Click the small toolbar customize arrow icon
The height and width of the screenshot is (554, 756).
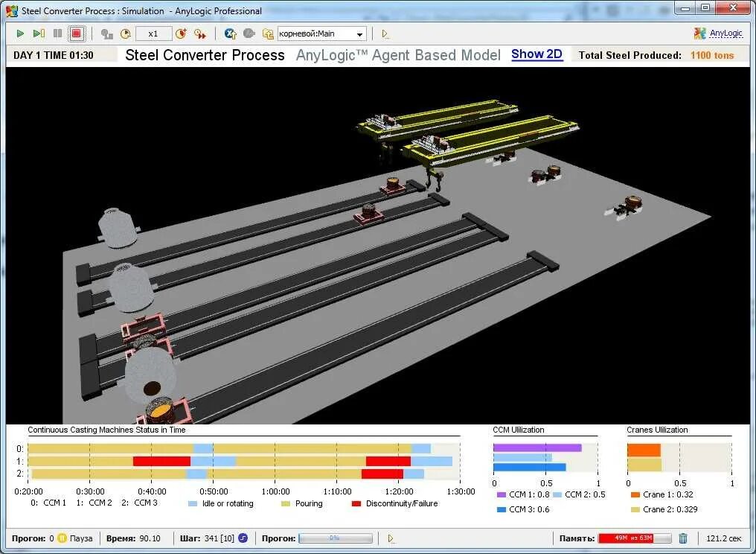pos(385,34)
